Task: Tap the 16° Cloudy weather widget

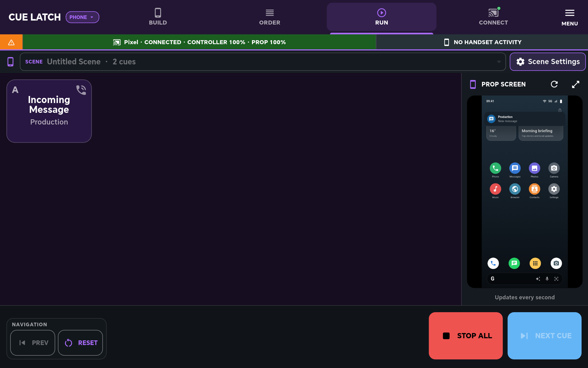Action: click(501, 133)
